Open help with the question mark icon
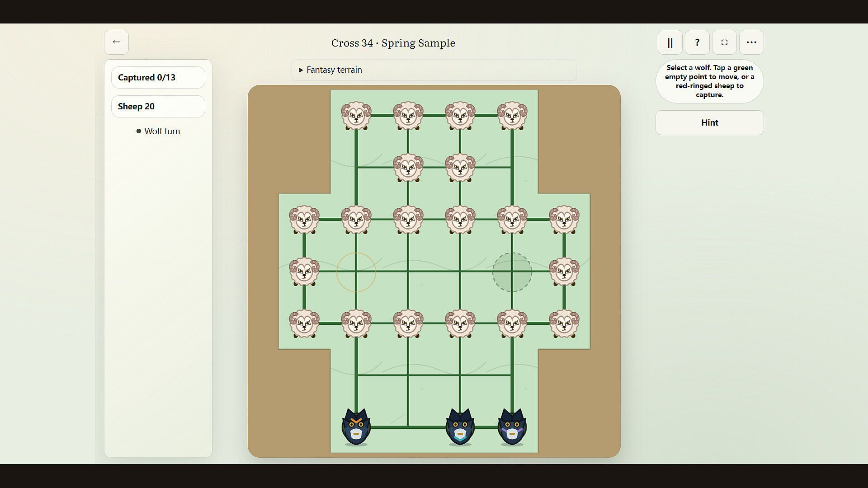This screenshot has height=488, width=868. pos(697,42)
